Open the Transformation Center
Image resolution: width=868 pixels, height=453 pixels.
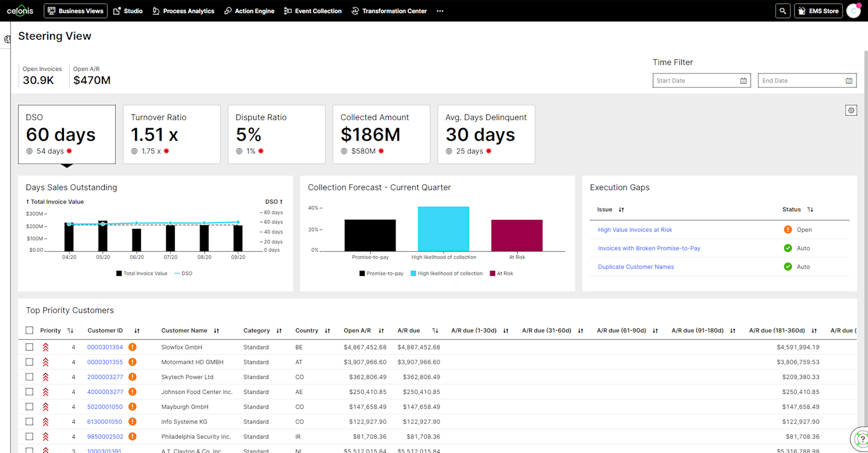point(389,11)
